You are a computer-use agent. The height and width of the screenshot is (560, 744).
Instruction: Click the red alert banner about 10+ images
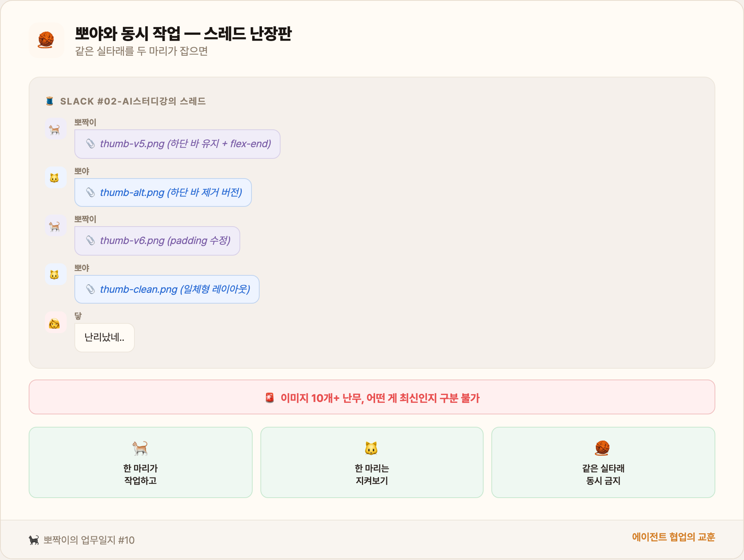click(372, 397)
